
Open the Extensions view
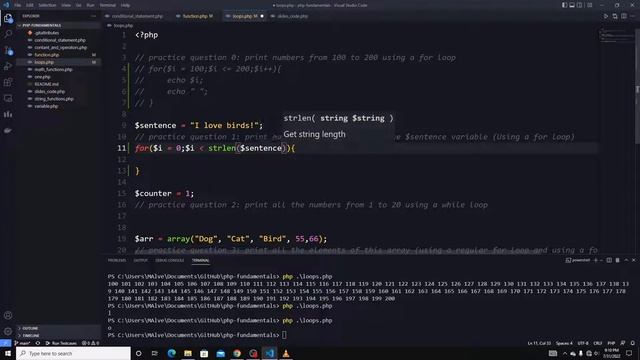pos(8,82)
